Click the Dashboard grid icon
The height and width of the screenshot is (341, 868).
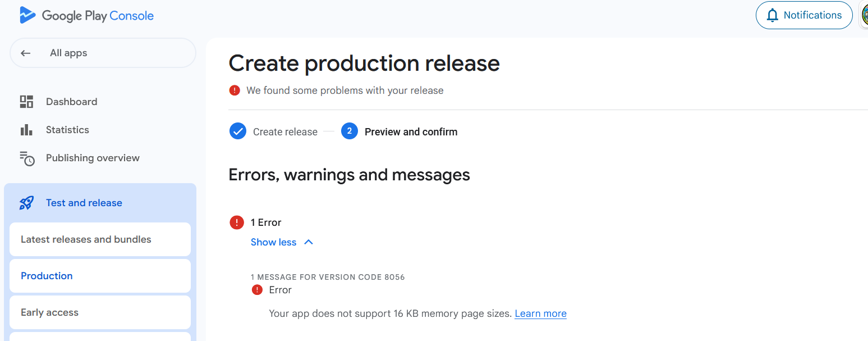tap(26, 102)
